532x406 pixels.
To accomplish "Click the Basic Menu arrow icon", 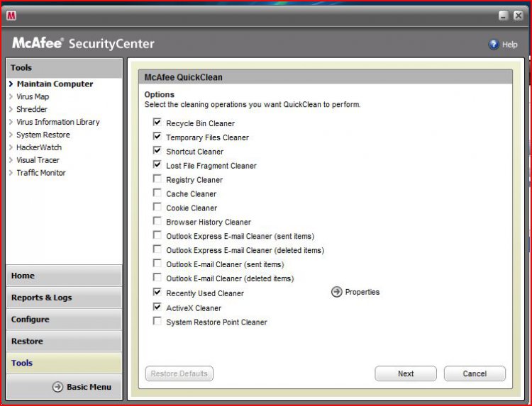I will (57, 387).
